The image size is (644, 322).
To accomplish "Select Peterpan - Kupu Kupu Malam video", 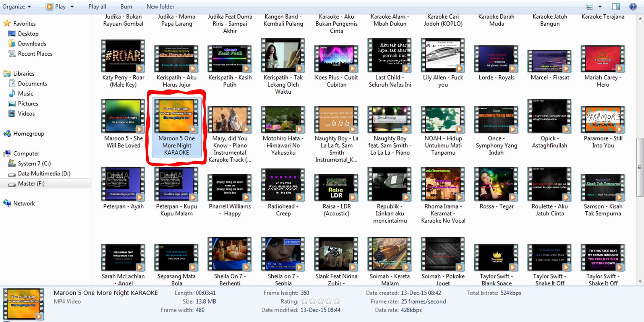I will point(176,192).
